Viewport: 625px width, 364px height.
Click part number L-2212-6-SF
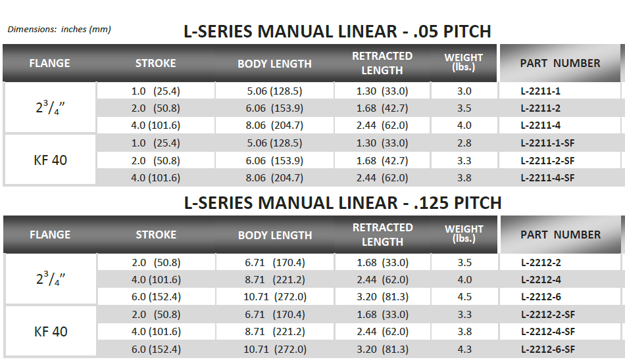pyautogui.click(x=547, y=350)
